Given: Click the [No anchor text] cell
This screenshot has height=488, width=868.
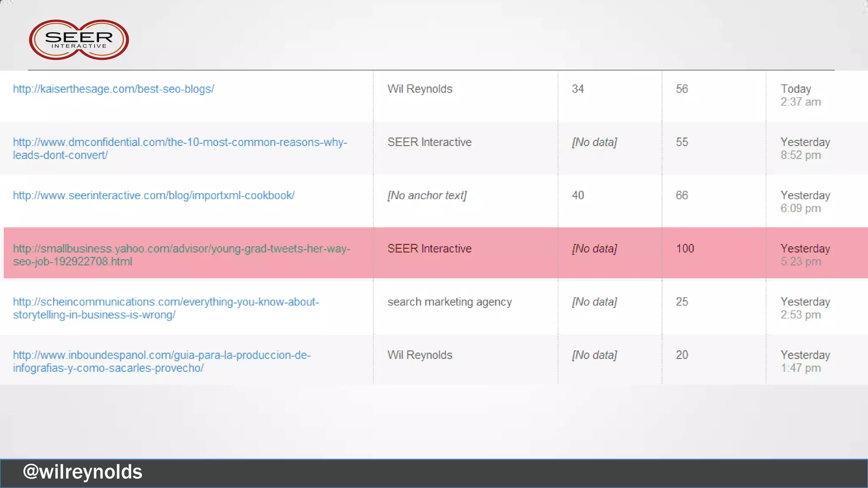Looking at the screenshot, I should tap(426, 195).
